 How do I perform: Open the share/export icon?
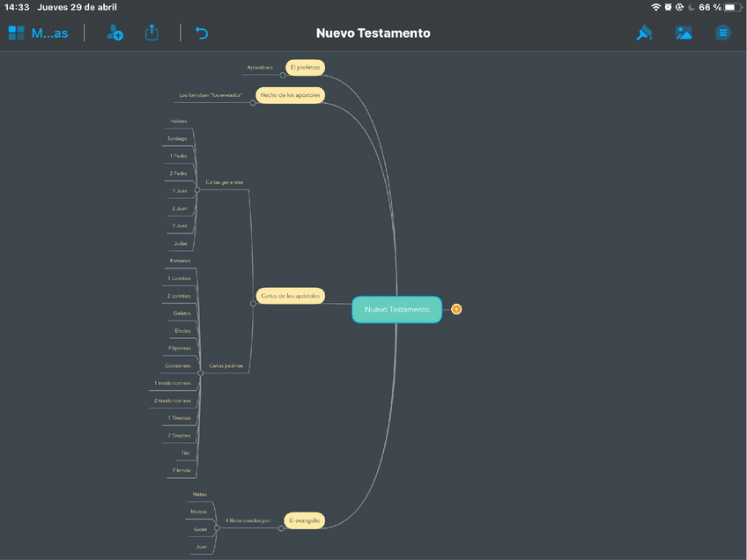point(152,33)
